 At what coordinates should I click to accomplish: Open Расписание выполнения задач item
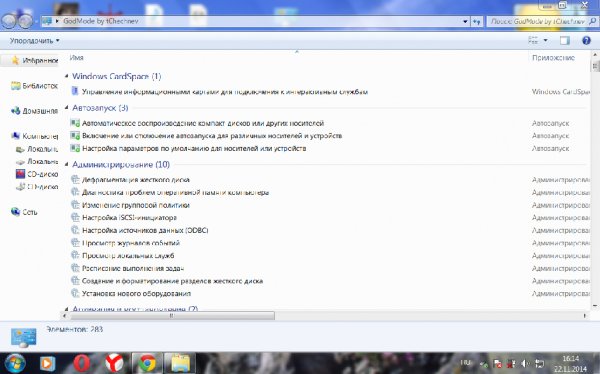coord(133,268)
